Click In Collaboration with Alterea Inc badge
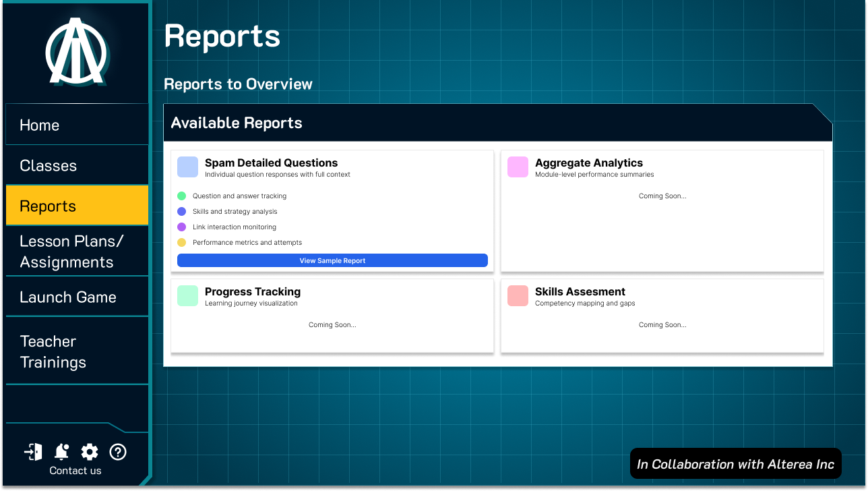 point(735,464)
